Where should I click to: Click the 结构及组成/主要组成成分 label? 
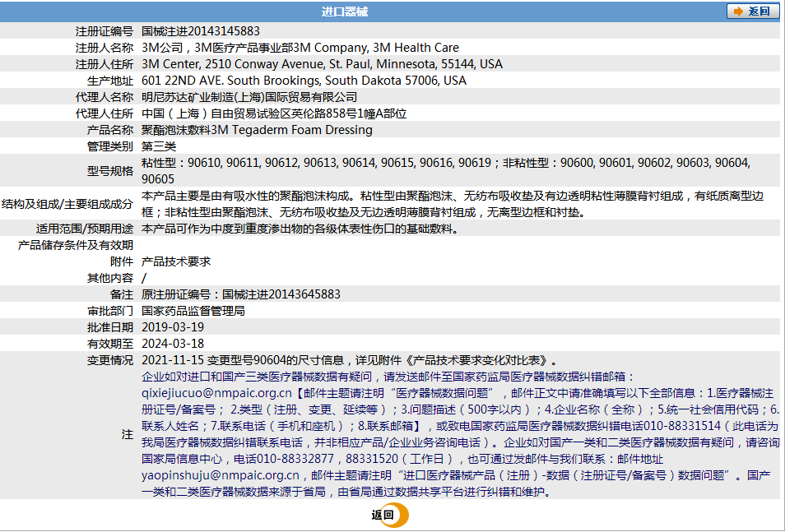point(67,204)
